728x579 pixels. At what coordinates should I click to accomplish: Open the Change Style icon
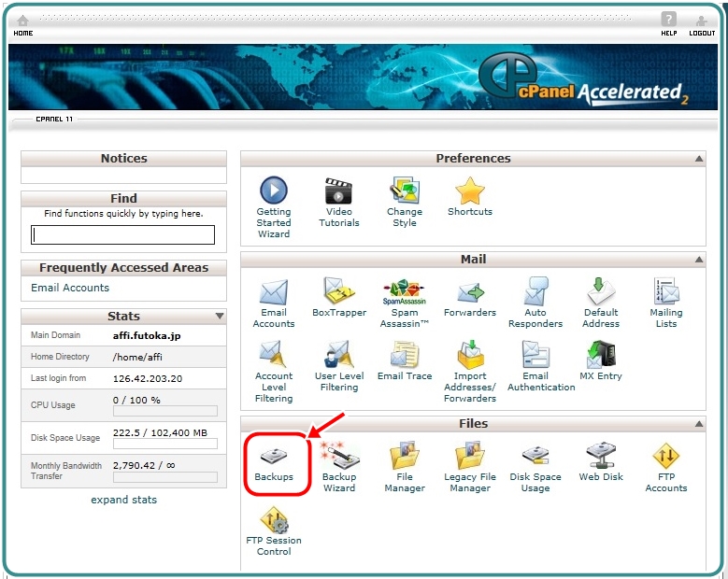click(405, 191)
